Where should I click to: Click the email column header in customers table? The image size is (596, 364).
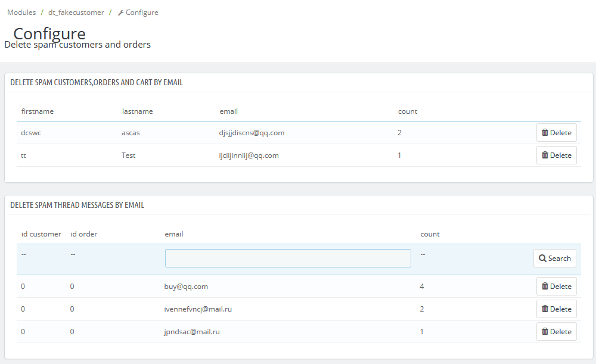[x=229, y=111]
